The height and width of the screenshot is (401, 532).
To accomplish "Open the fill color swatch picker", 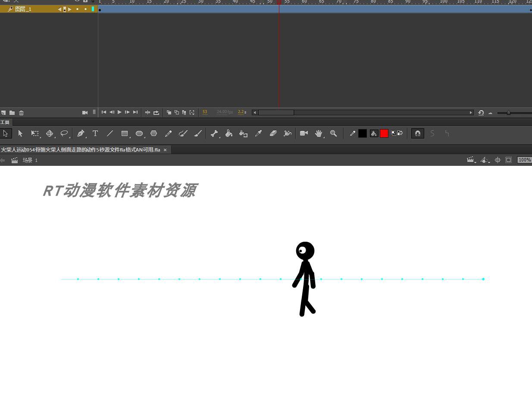I will coord(384,133).
